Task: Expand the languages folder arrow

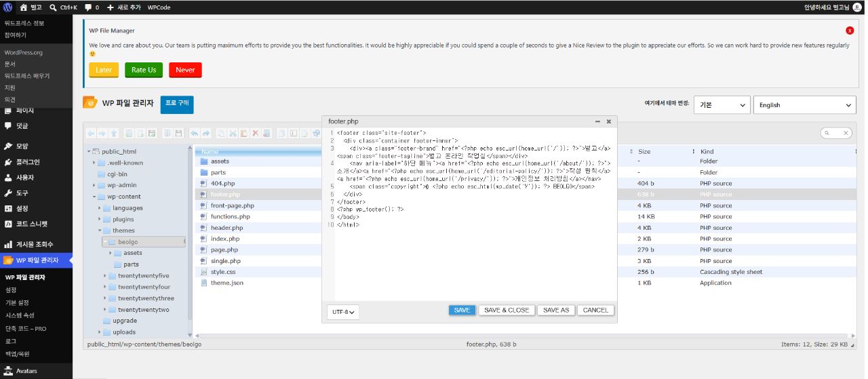Action: coord(100,208)
